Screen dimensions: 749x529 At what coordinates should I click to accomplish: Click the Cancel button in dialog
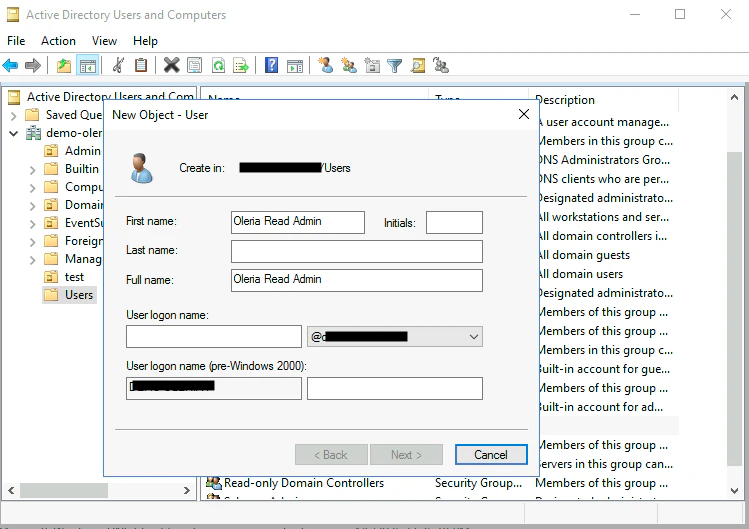click(491, 454)
